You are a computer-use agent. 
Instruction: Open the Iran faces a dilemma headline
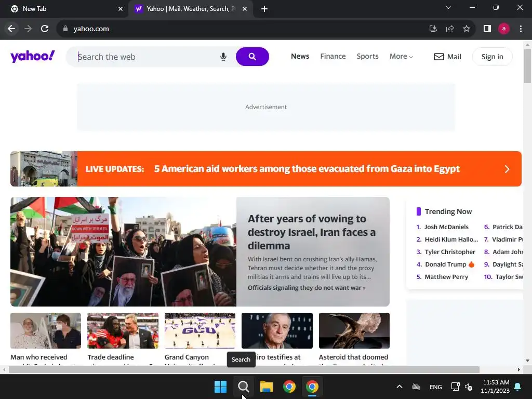tap(312, 232)
